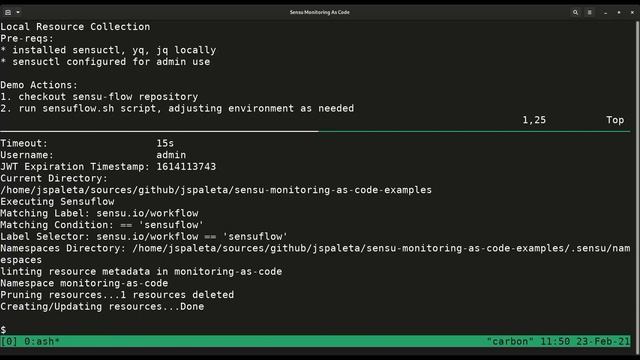Screen dimensions: 640x360
Task: Click the vim cursor position '1,25'
Action: tap(534, 120)
